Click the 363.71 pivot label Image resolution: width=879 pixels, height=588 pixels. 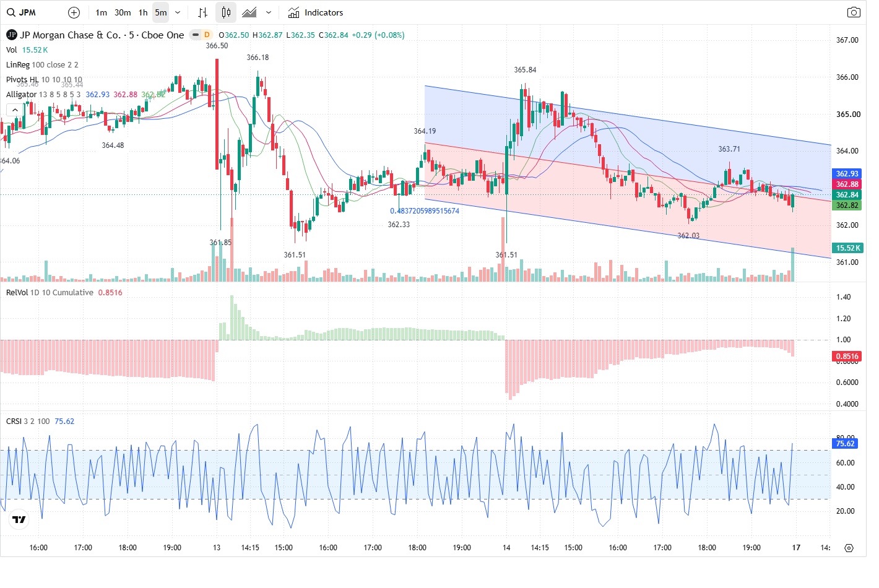(x=729, y=149)
